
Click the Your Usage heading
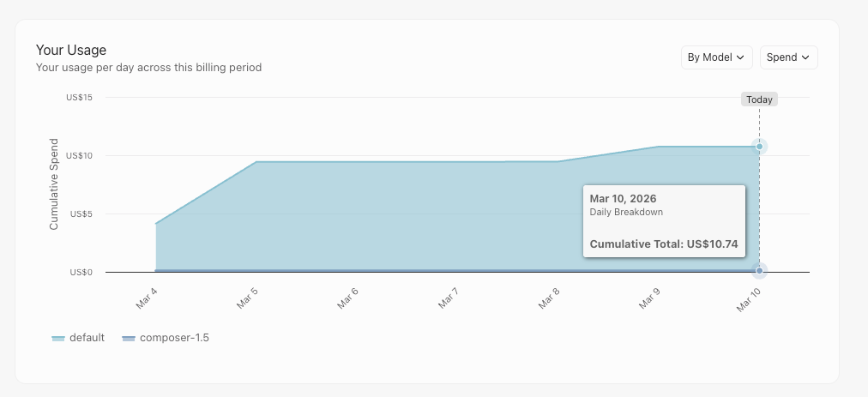tap(71, 50)
